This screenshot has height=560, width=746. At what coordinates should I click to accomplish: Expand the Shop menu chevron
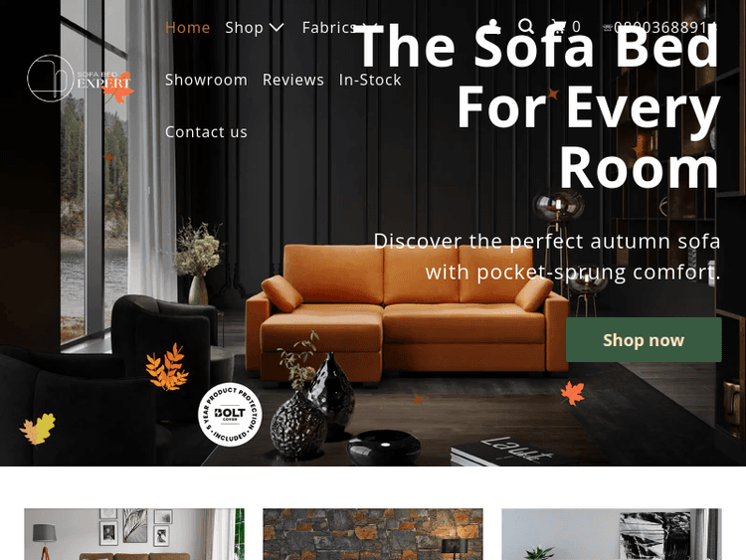pos(277,28)
